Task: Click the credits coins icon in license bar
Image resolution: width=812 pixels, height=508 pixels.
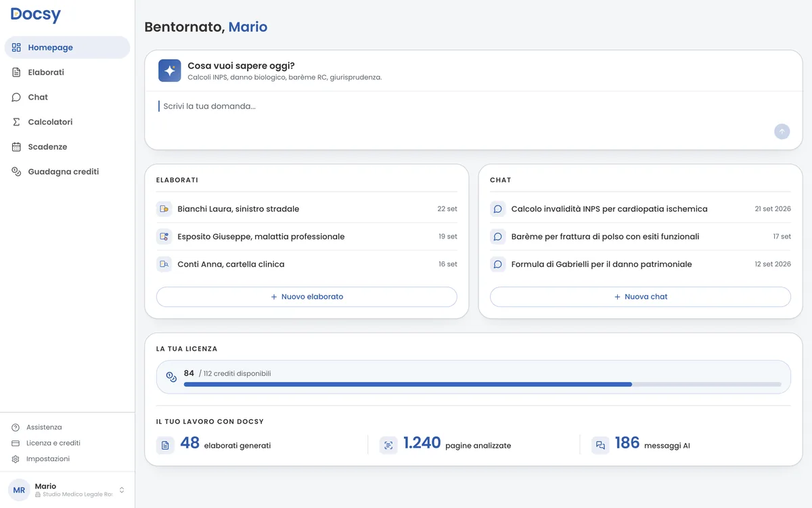Action: pyautogui.click(x=171, y=377)
